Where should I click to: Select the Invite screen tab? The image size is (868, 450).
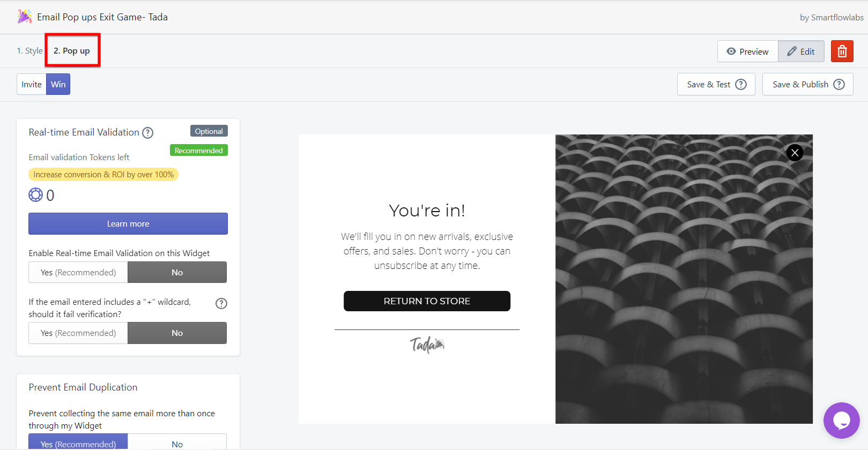32,84
